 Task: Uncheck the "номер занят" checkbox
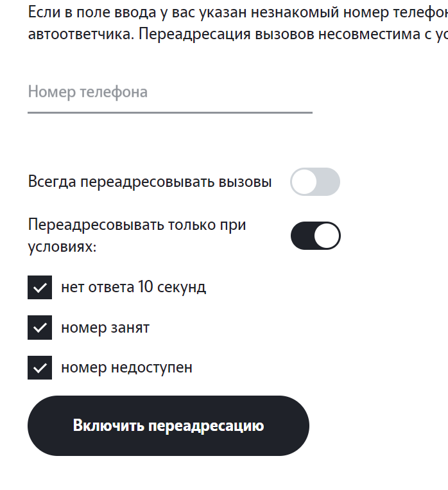[x=40, y=328]
